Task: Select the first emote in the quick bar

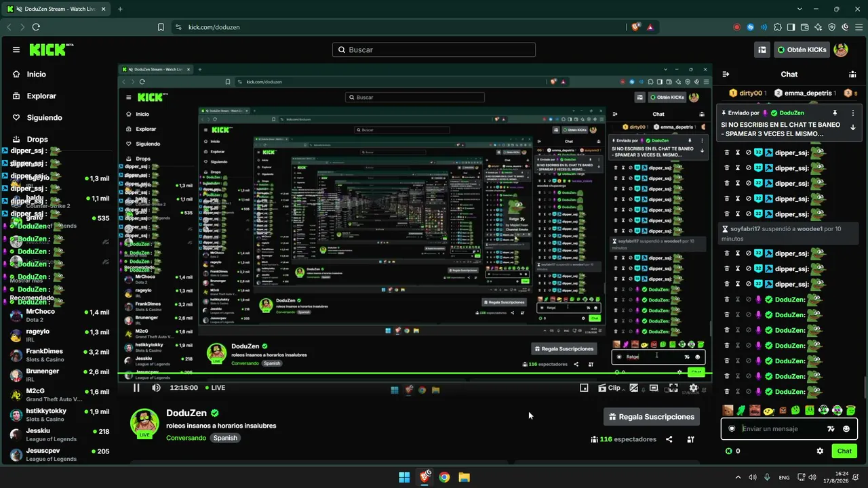Action: [728, 410]
